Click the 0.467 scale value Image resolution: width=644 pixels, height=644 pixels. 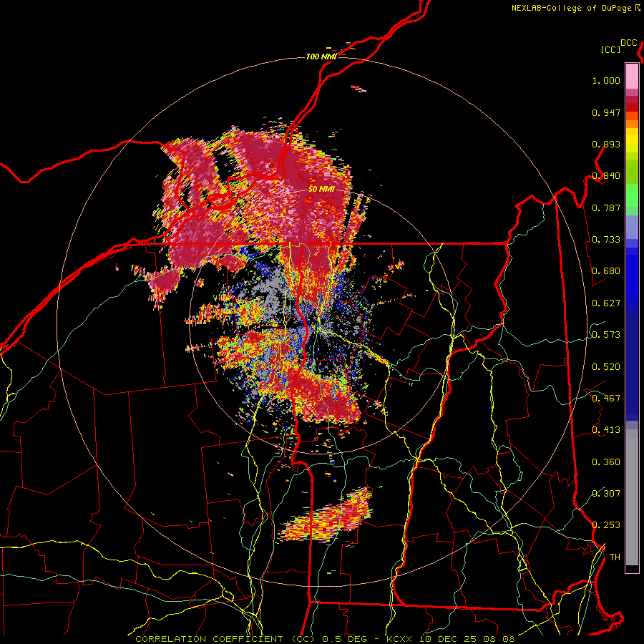pyautogui.click(x=606, y=399)
